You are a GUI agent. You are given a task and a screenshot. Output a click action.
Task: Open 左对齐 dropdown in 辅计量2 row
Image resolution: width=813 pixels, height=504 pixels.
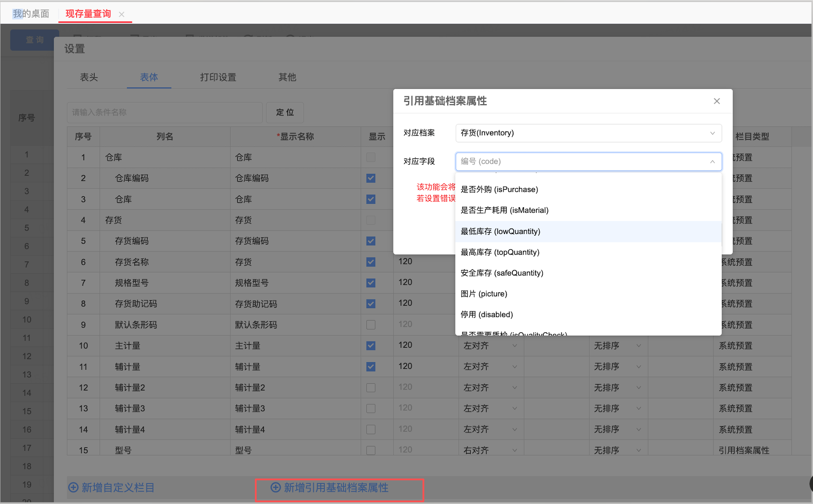(490, 388)
